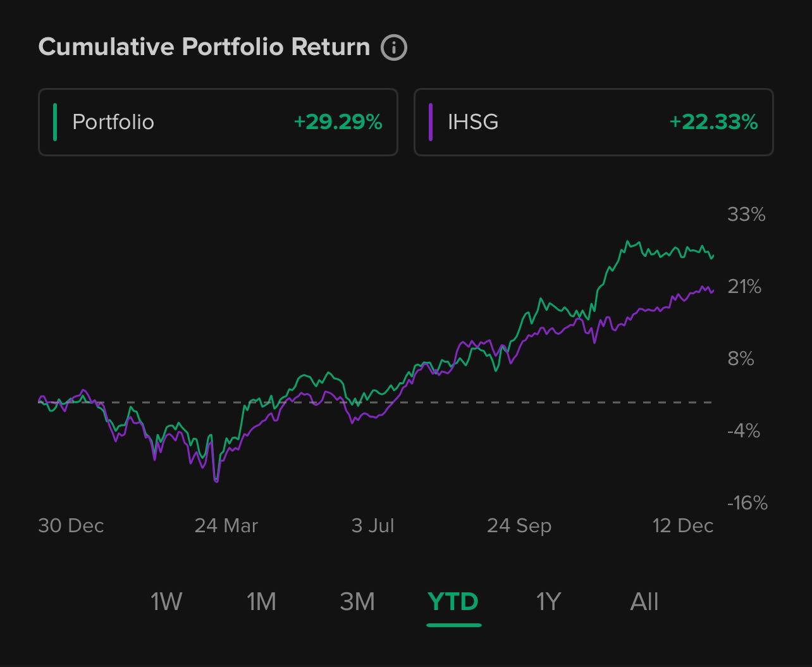812x667 pixels.
Task: Select the 1M time range tab
Action: coord(261,601)
